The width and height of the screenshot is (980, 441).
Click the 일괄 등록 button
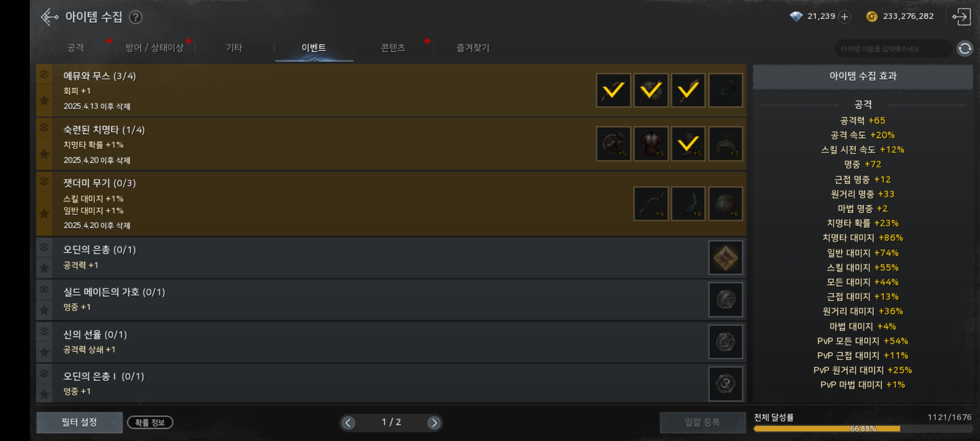pos(702,422)
